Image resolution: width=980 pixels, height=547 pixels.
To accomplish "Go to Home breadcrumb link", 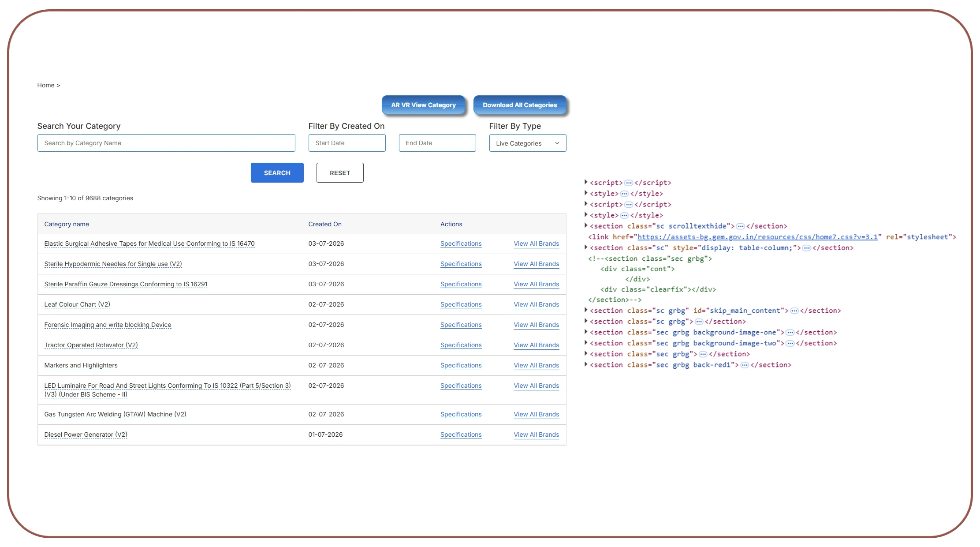I will pos(46,85).
